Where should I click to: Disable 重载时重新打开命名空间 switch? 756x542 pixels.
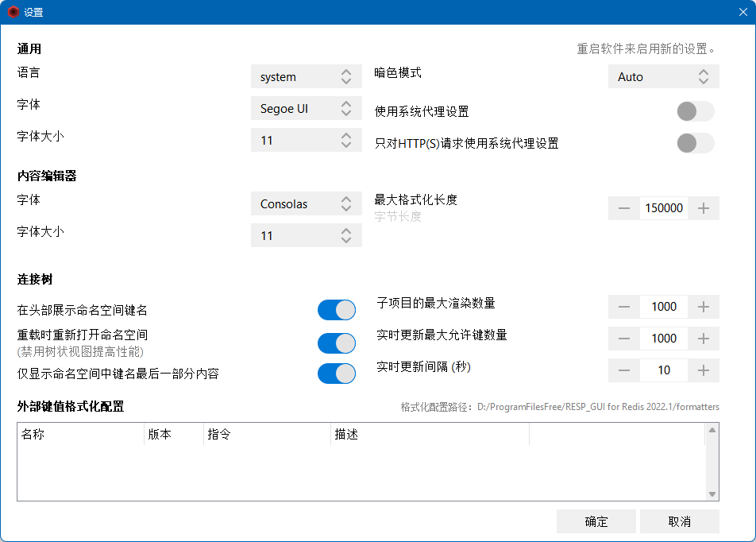pyautogui.click(x=337, y=343)
